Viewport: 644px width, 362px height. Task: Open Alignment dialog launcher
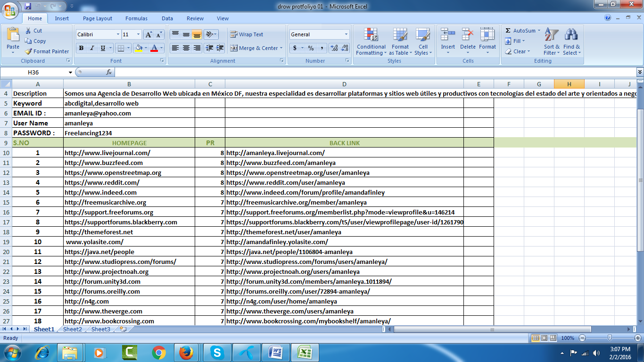pyautogui.click(x=282, y=61)
